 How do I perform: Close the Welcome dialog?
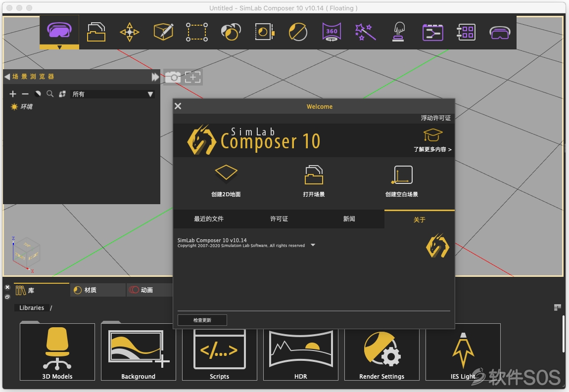pyautogui.click(x=178, y=106)
